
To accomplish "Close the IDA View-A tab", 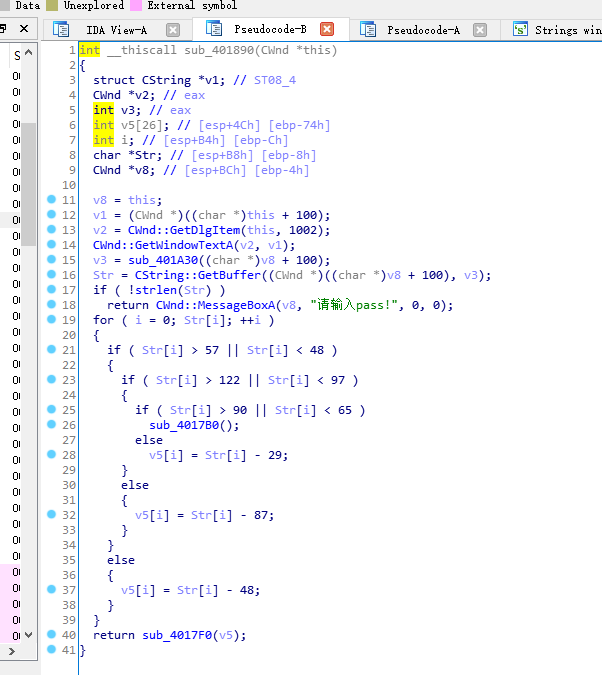I will [173, 30].
